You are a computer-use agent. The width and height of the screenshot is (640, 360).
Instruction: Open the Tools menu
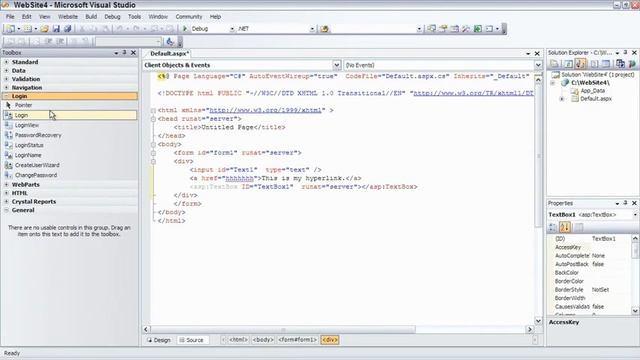coord(134,17)
